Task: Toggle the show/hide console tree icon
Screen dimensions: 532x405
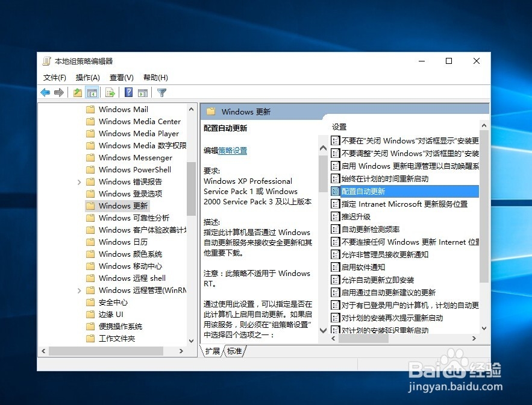Action: click(x=92, y=92)
